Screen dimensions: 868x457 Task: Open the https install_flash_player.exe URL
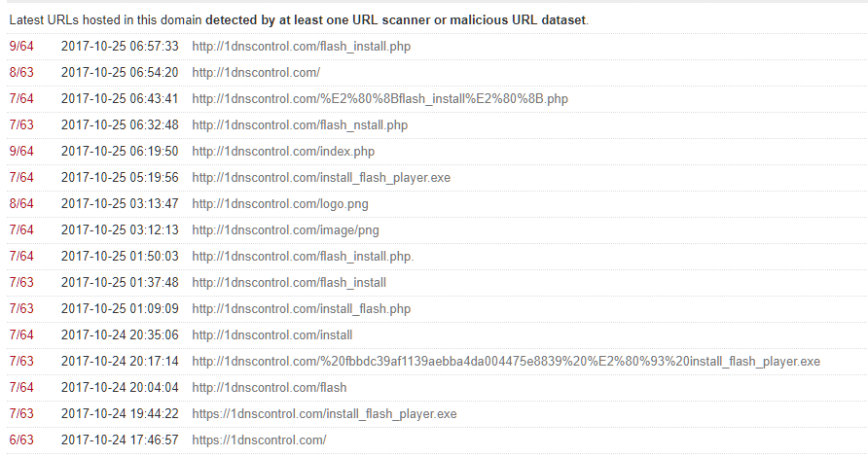pyautogui.click(x=324, y=413)
